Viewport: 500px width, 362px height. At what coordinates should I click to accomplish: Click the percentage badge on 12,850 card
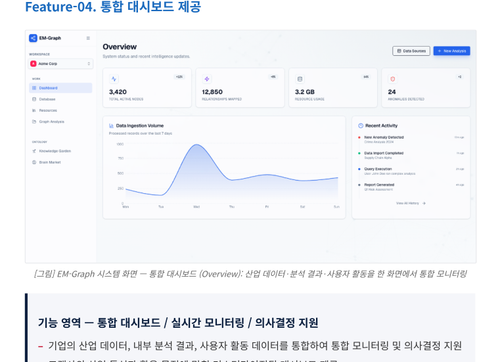point(273,77)
